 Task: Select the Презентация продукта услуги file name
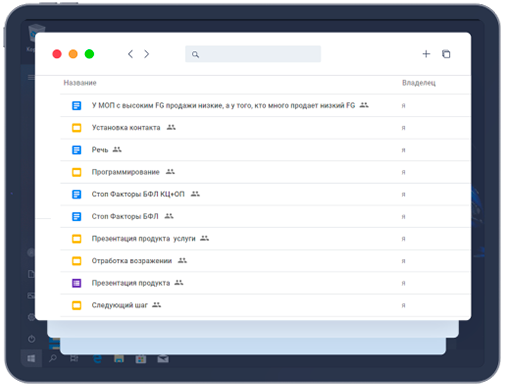pos(144,239)
